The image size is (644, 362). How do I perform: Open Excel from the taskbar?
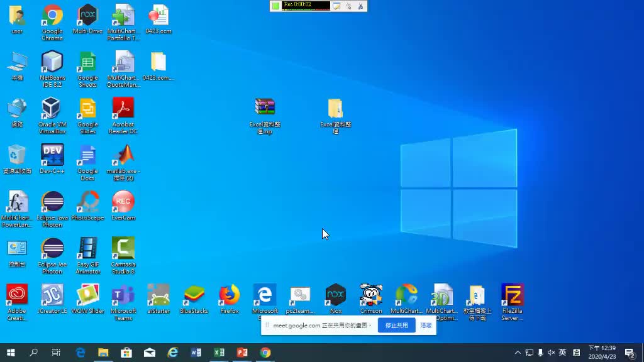click(219, 353)
